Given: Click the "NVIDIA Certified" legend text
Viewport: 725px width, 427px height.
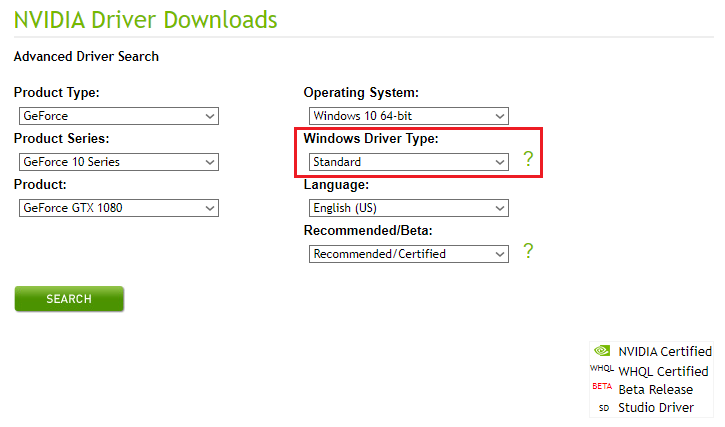Looking at the screenshot, I should (x=665, y=352).
